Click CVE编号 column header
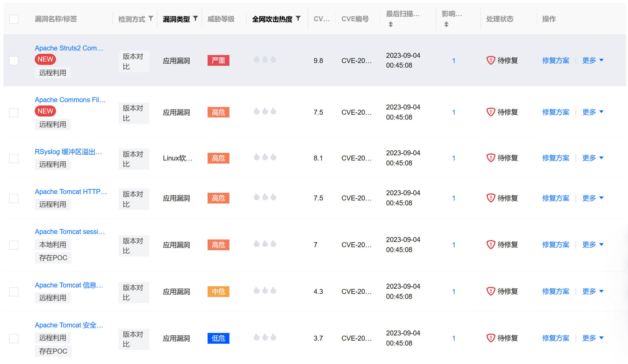Screen dimensions: 628x364 355,19
